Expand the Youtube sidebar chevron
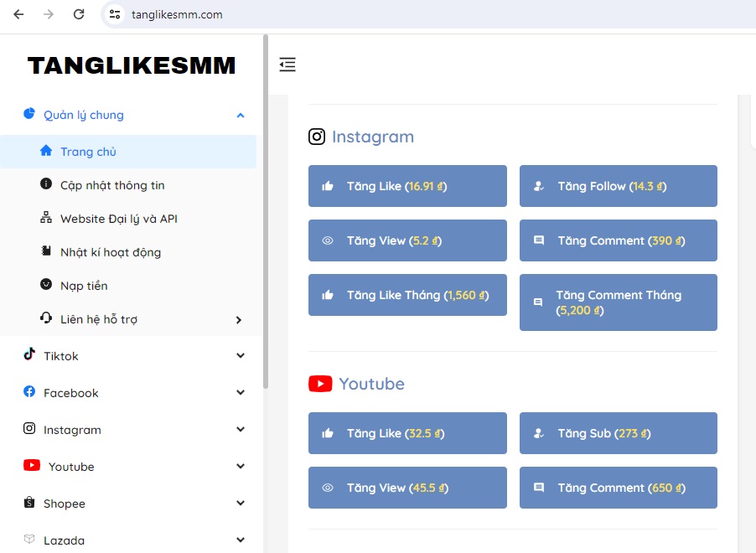Screen dimensions: 756x553 (x=240, y=466)
